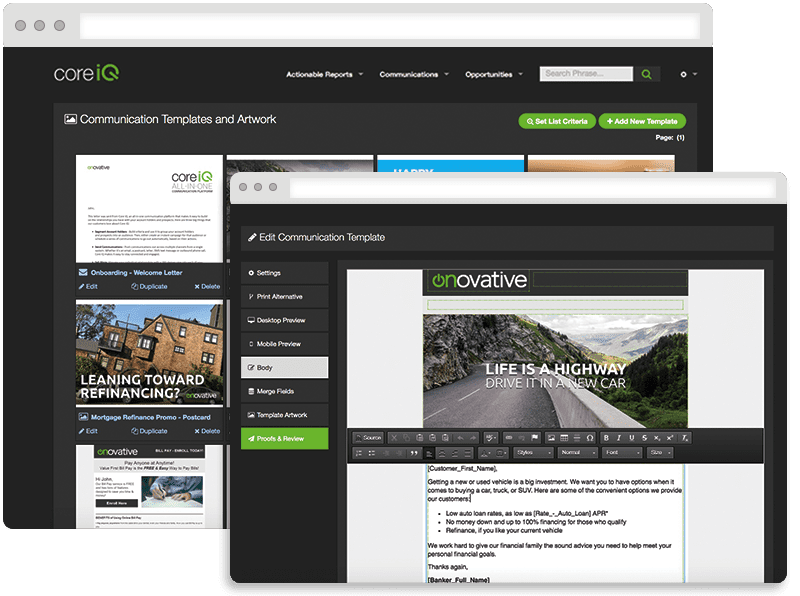The width and height of the screenshot is (800, 596).
Task: Open the Opportunities dropdown menu
Action: 494,74
